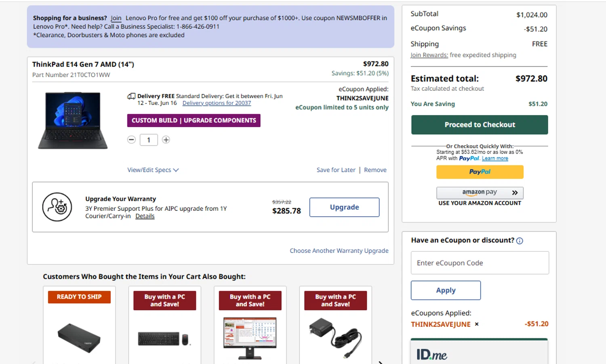Click Apply eCoupon button

(446, 290)
